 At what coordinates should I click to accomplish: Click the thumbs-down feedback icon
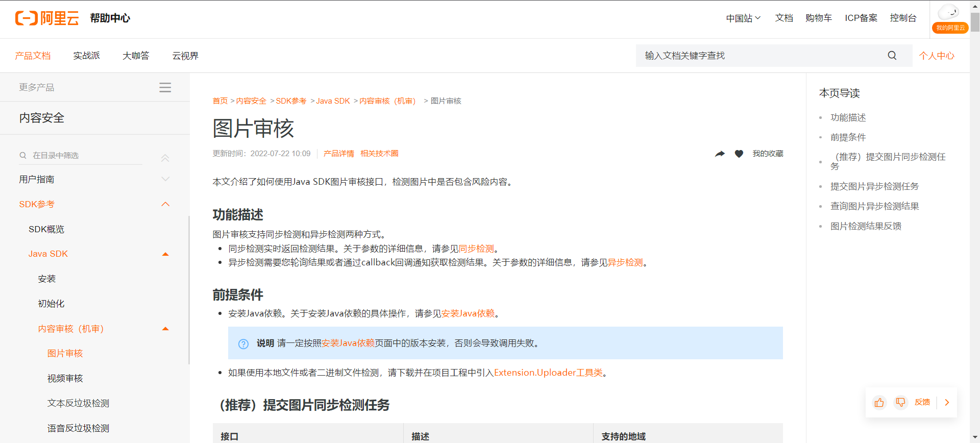pyautogui.click(x=900, y=403)
